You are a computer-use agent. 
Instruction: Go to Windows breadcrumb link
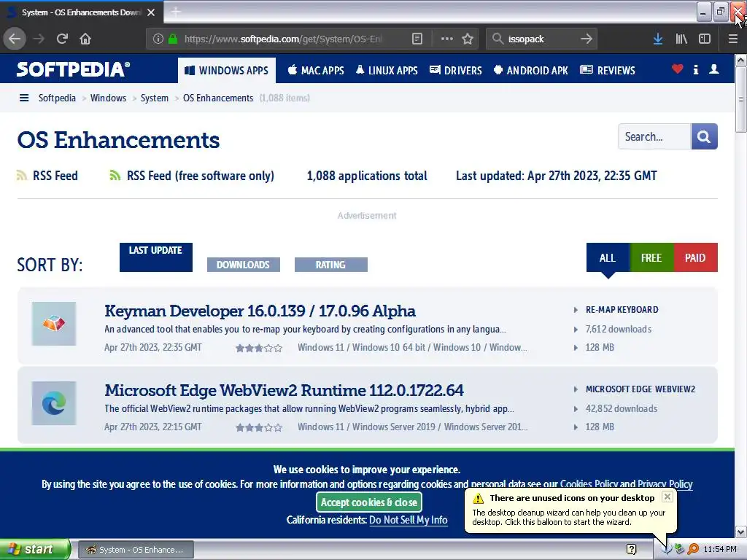point(108,98)
